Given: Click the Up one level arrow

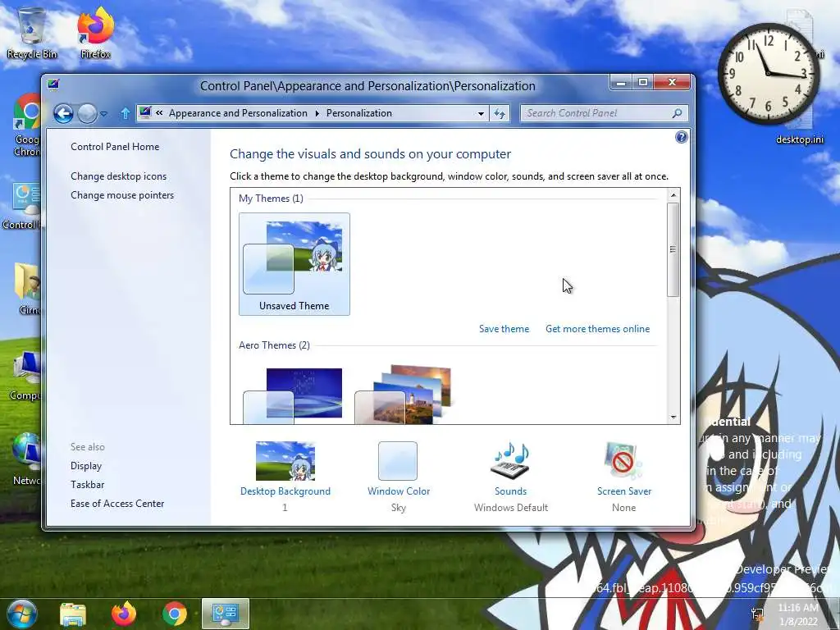Looking at the screenshot, I should point(125,113).
